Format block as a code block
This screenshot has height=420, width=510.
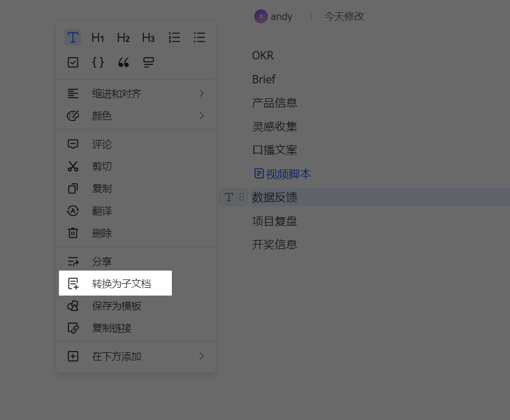point(98,62)
